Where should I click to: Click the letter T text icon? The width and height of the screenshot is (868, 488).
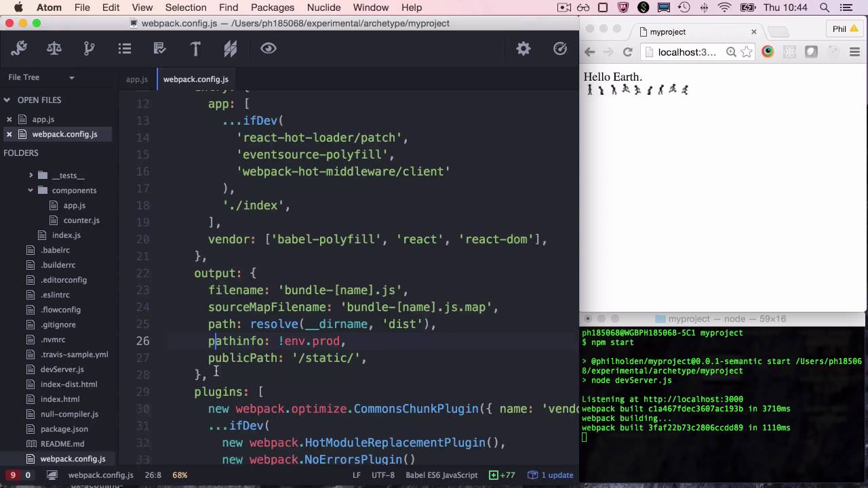[195, 48]
